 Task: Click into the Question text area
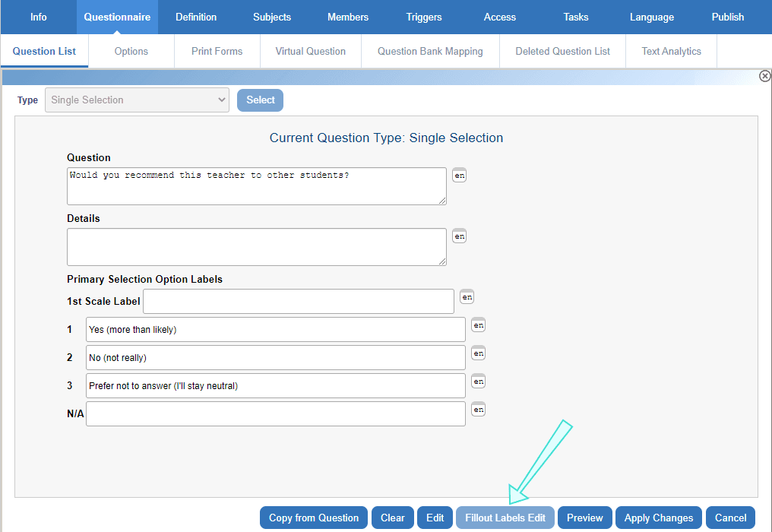[257, 186]
